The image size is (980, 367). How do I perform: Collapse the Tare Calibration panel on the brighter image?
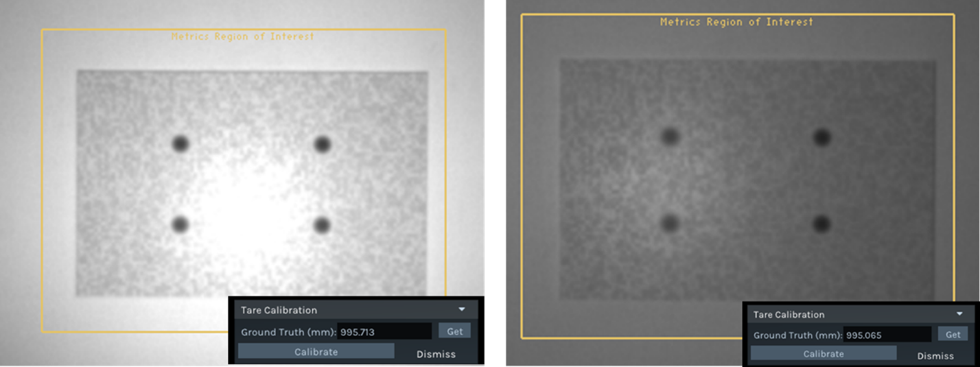coord(462,310)
